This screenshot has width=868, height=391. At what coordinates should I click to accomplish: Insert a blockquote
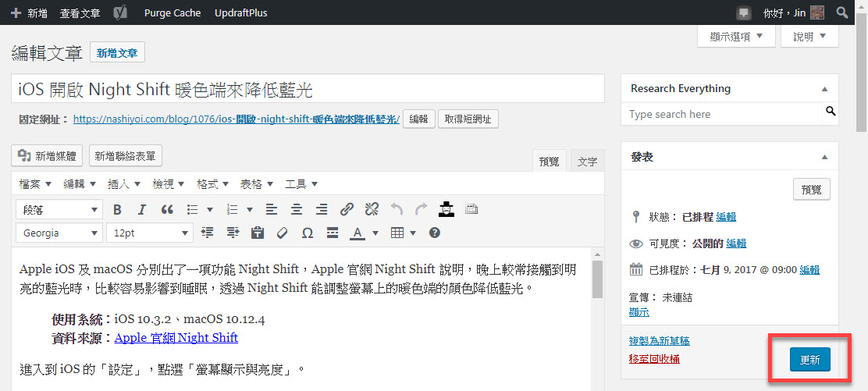[x=166, y=209]
